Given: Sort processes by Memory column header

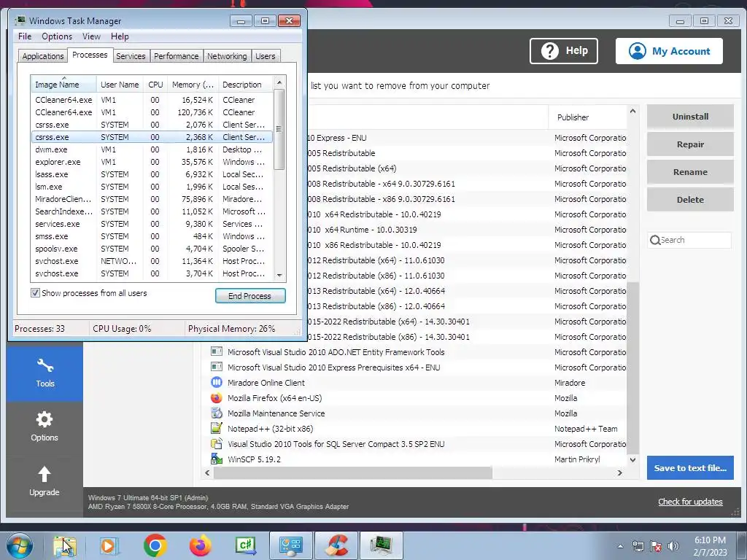Looking at the screenshot, I should pyautogui.click(x=193, y=85).
